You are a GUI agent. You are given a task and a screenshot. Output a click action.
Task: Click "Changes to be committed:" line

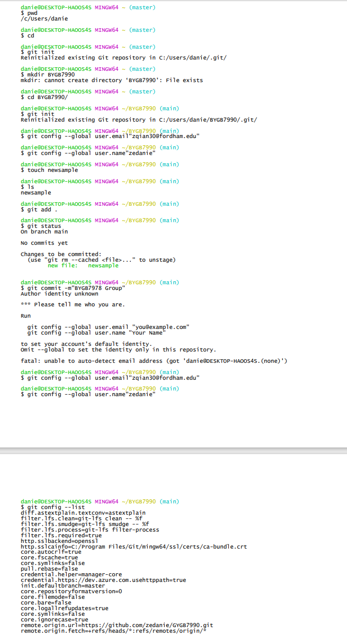click(x=61, y=254)
